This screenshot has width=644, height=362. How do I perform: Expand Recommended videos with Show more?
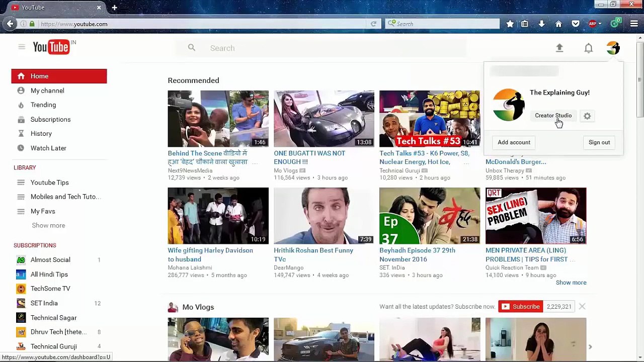tap(571, 283)
